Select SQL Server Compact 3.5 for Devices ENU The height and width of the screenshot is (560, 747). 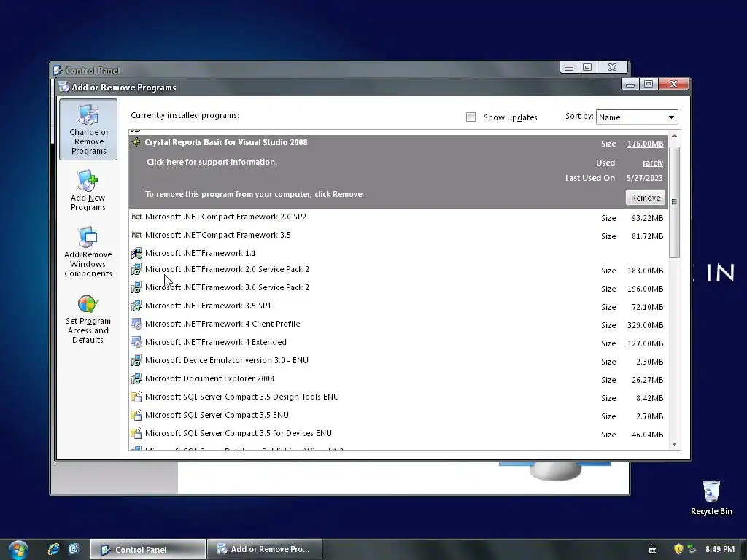pos(239,433)
